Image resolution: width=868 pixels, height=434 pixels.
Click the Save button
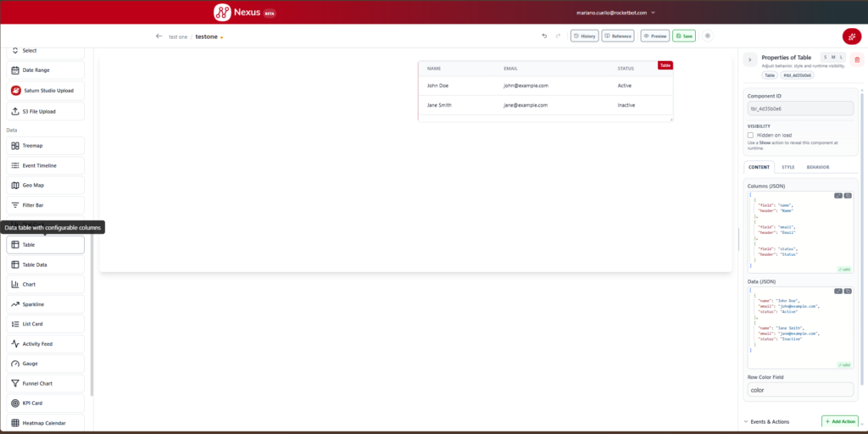684,36
